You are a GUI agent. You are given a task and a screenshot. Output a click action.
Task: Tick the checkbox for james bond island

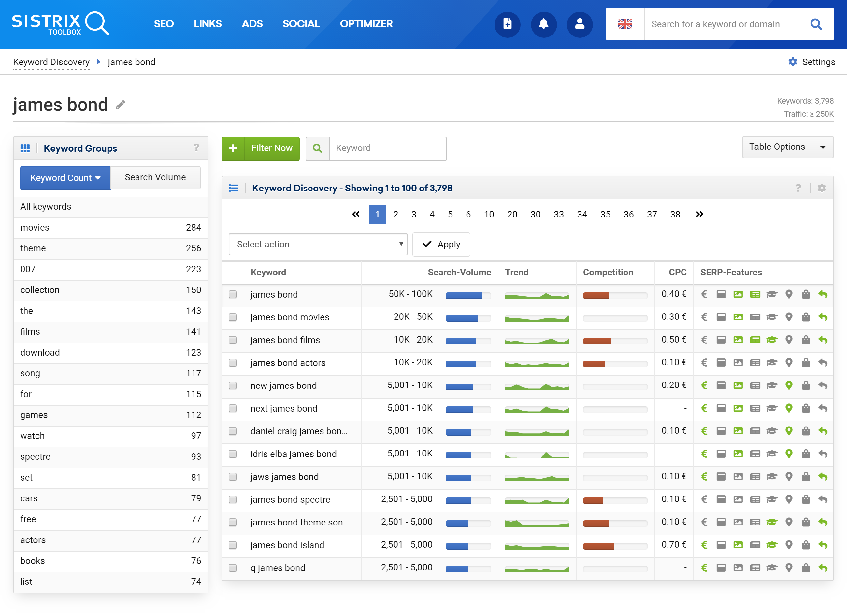click(x=233, y=545)
